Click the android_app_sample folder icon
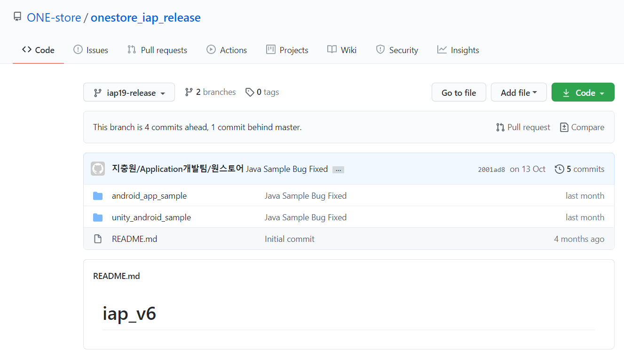The height and width of the screenshot is (364, 624). click(x=98, y=196)
